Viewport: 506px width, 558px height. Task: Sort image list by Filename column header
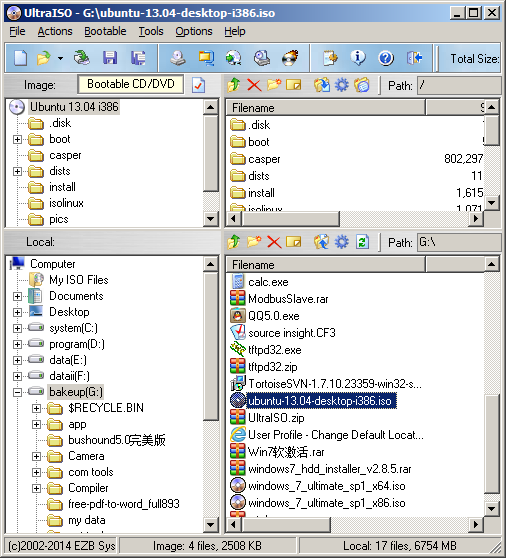tap(325, 108)
